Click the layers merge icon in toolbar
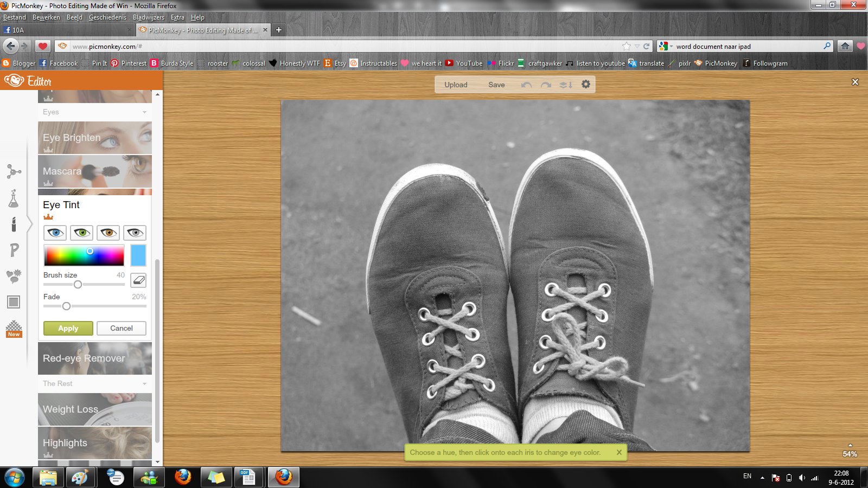Image resolution: width=868 pixels, height=488 pixels. pyautogui.click(x=566, y=85)
